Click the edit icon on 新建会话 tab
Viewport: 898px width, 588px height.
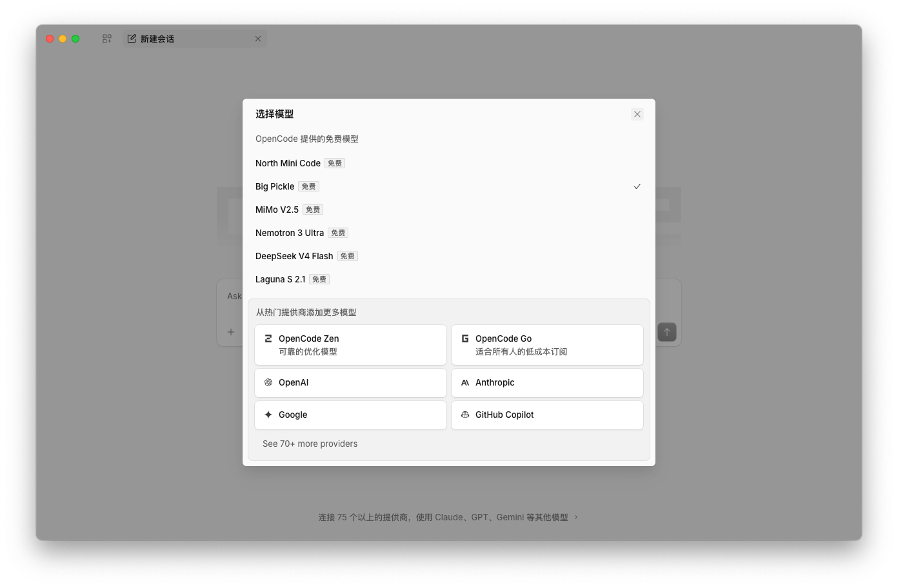pos(132,39)
